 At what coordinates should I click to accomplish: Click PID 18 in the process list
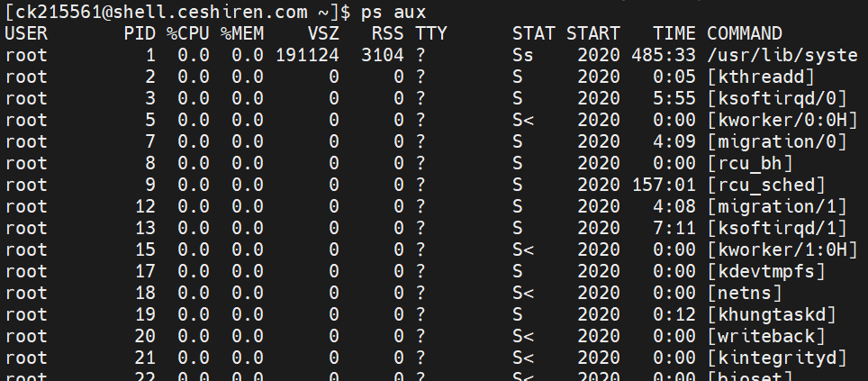145,293
